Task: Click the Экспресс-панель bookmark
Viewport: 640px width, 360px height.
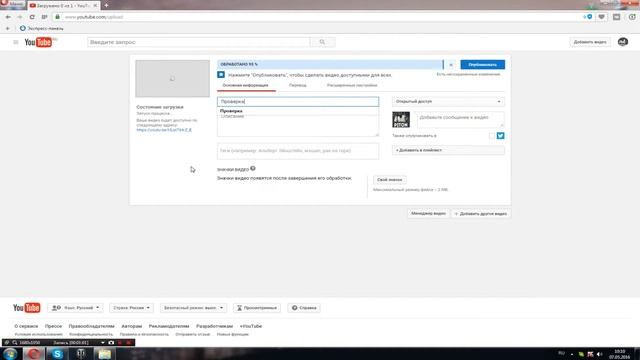Action: point(41,28)
